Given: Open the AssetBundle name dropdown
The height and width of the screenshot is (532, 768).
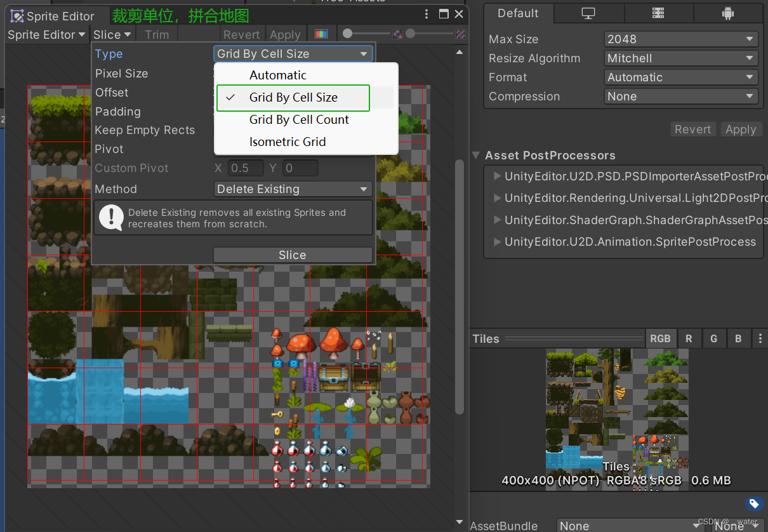Looking at the screenshot, I should click(x=629, y=526).
